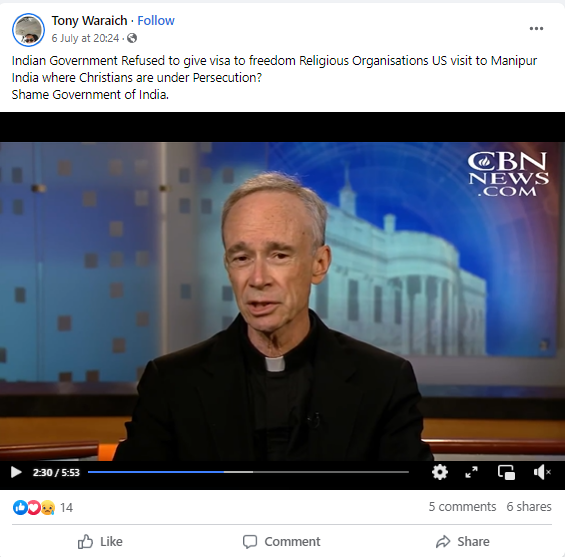View the 6 shares
This screenshot has width=565, height=557.
pos(529,507)
